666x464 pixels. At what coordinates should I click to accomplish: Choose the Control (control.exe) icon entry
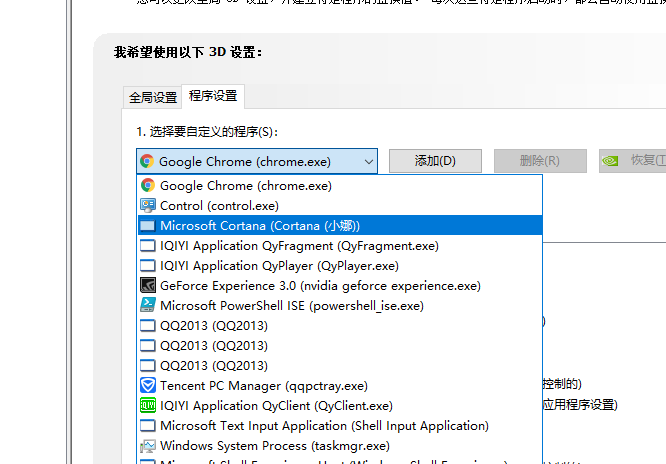tap(148, 205)
